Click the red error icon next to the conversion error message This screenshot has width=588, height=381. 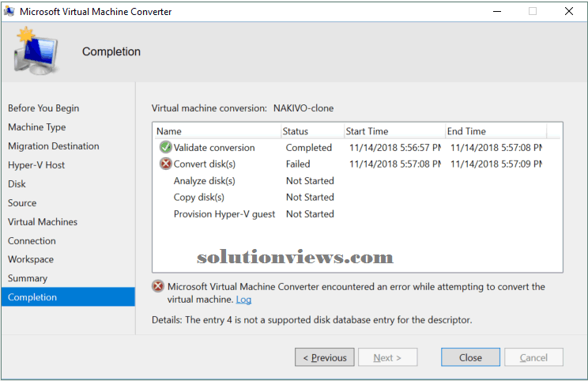158,286
